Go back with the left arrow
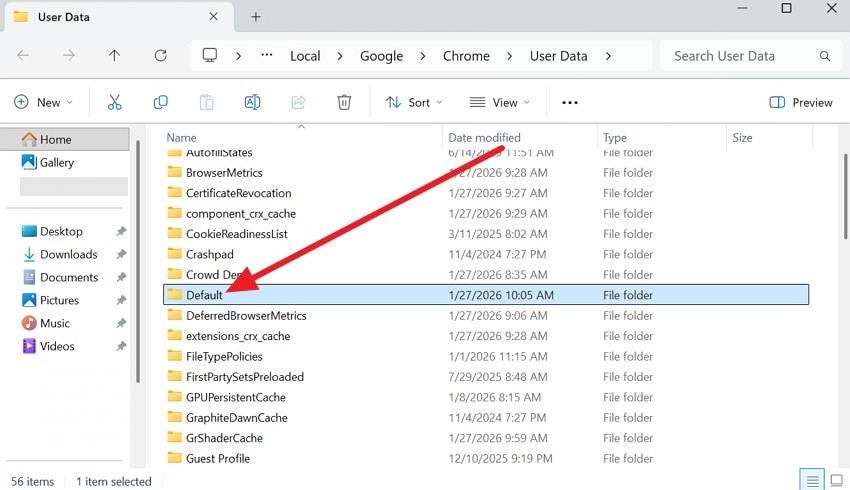The width and height of the screenshot is (850, 490). click(x=23, y=55)
